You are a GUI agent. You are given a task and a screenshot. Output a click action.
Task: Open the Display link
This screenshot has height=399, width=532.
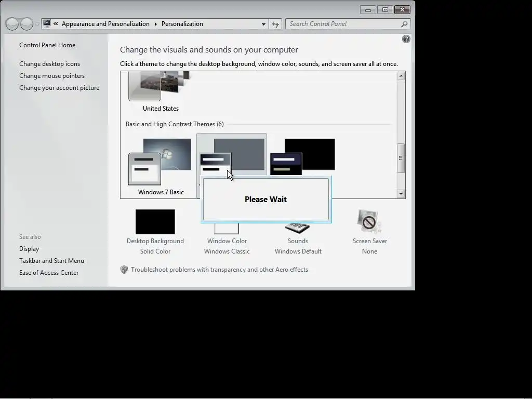(x=29, y=249)
